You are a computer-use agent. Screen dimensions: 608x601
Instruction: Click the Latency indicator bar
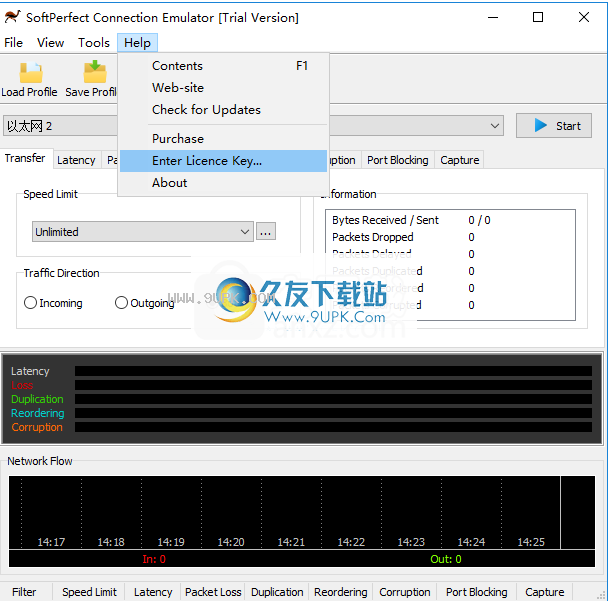tap(333, 371)
